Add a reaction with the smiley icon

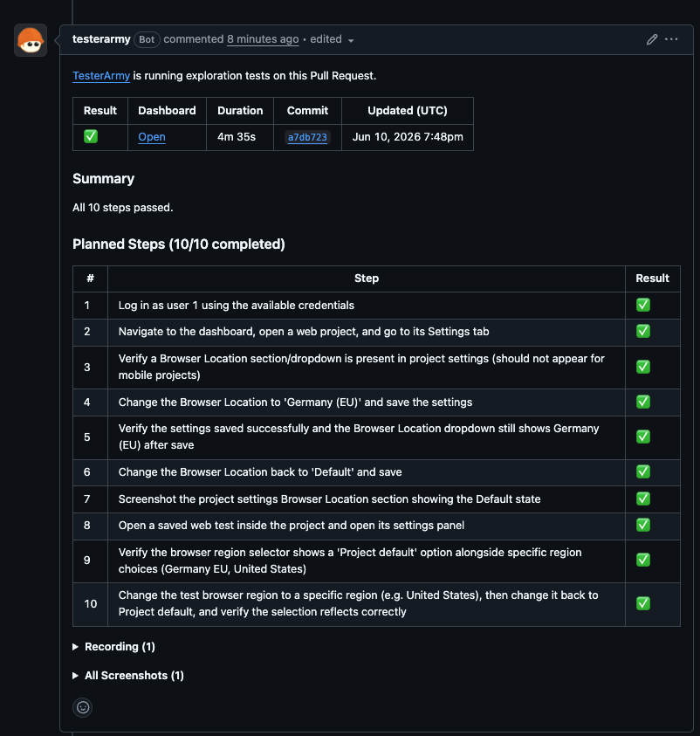(83, 707)
